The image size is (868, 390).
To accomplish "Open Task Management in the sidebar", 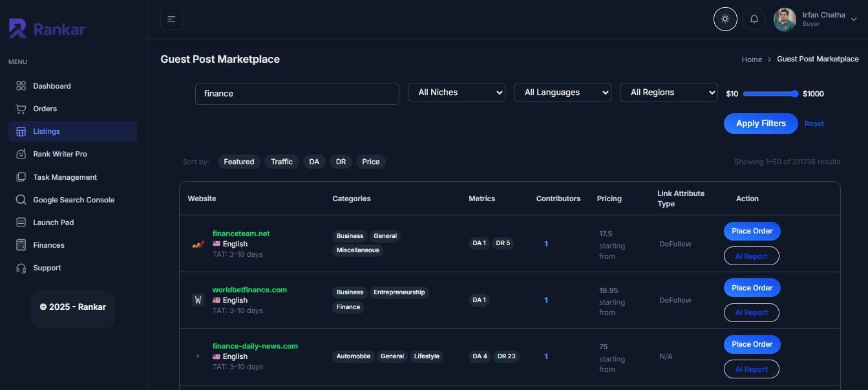I will (64, 177).
